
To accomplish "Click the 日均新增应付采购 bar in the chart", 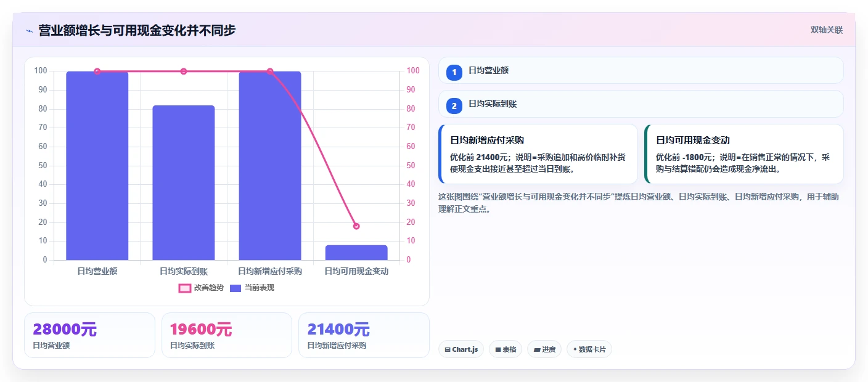I will coord(270,166).
